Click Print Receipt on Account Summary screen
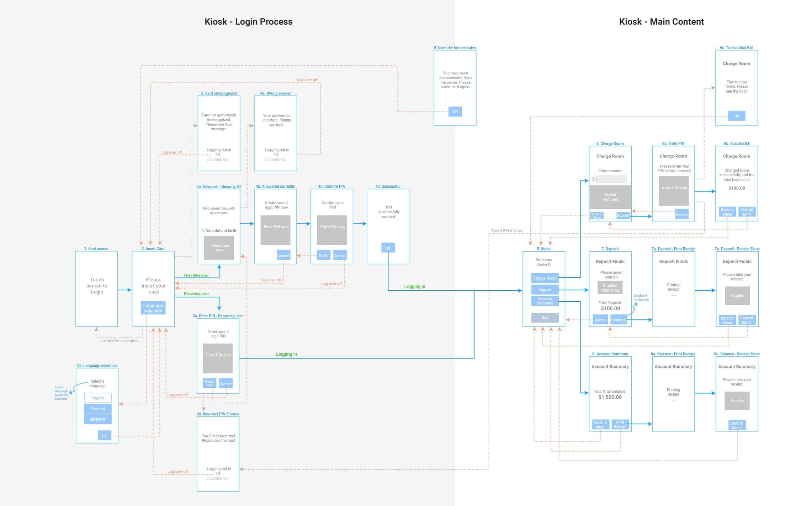Image resolution: width=812 pixels, height=506 pixels. pos(620,425)
